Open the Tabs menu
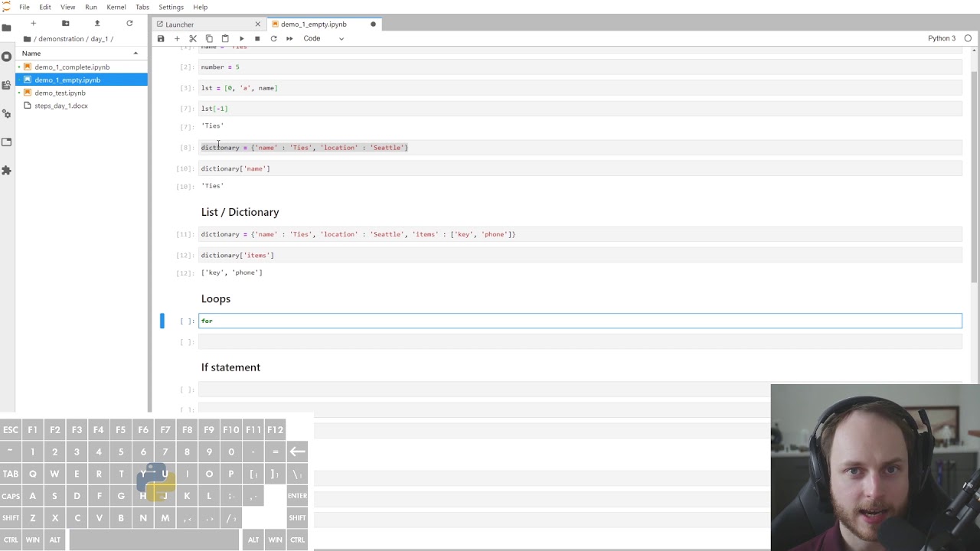The width and height of the screenshot is (980, 551). (142, 7)
